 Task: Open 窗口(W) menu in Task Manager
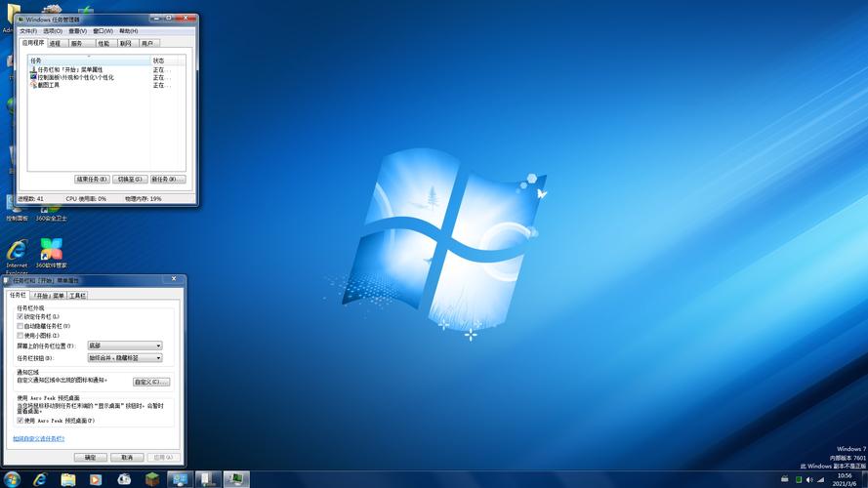[103, 31]
